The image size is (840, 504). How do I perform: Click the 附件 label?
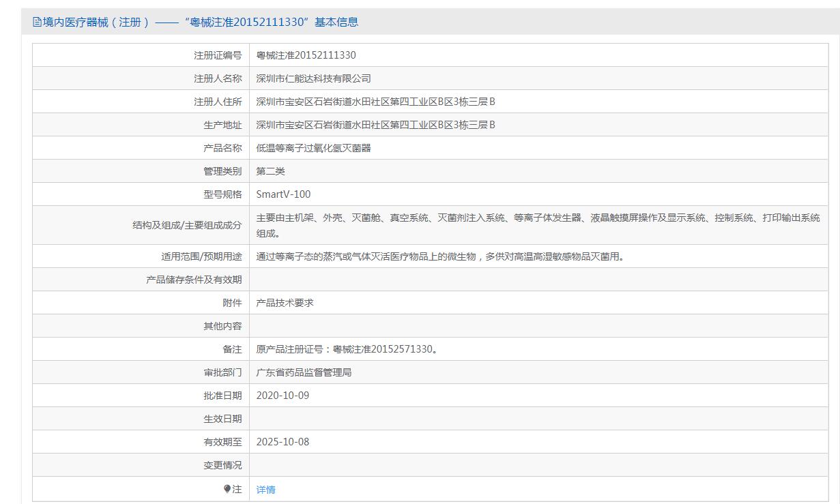pyautogui.click(x=232, y=303)
